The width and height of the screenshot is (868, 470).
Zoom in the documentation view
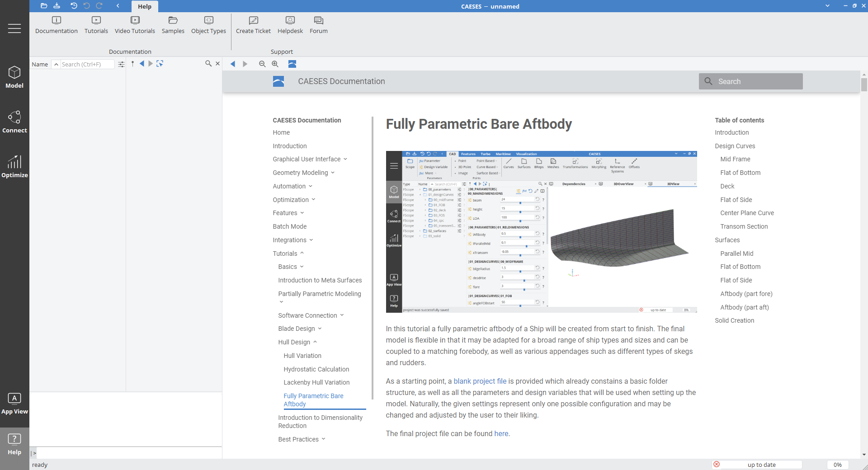click(275, 64)
